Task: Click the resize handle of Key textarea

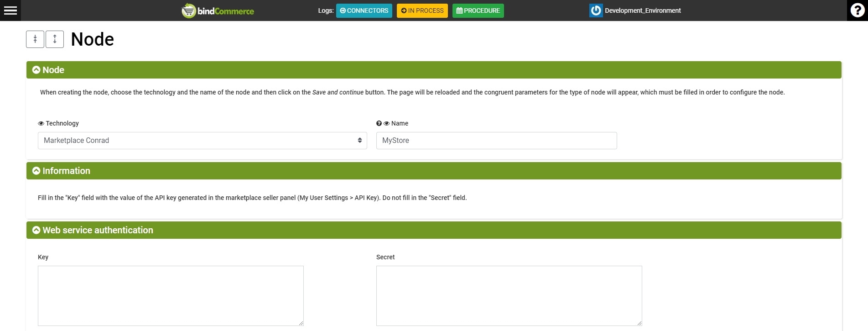Action: click(301, 323)
